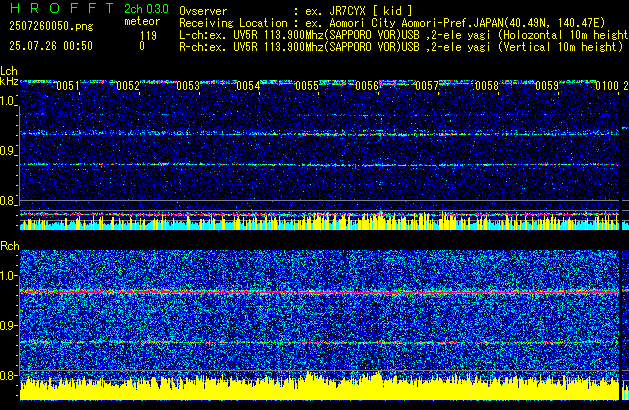
Task: Click the 0052 time marker
Action: pyautogui.click(x=128, y=86)
